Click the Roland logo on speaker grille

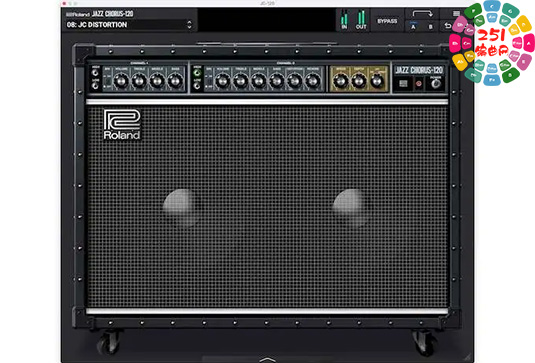122,125
